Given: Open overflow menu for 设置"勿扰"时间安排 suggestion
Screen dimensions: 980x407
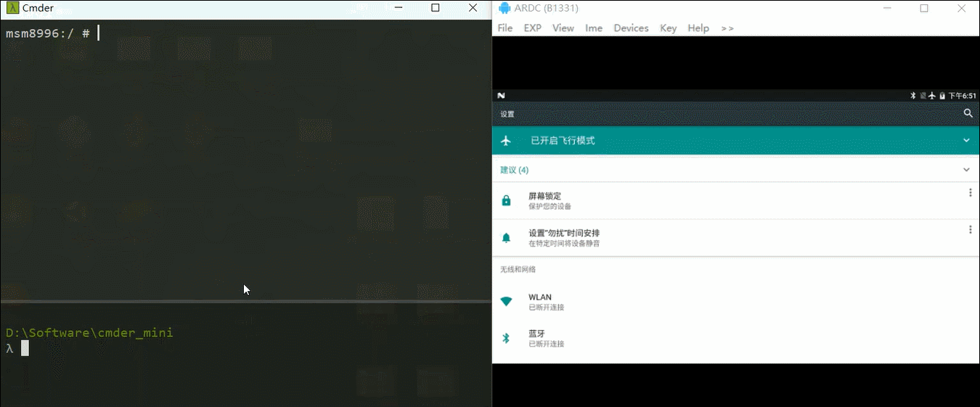Looking at the screenshot, I should coord(970,229).
